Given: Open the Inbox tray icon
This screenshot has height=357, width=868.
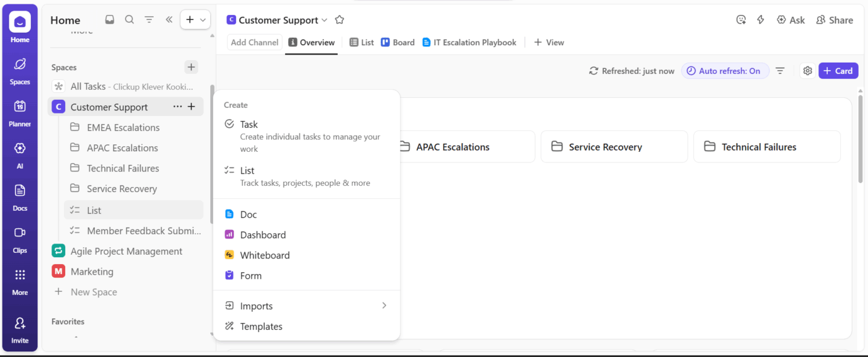Looking at the screenshot, I should tap(109, 19).
